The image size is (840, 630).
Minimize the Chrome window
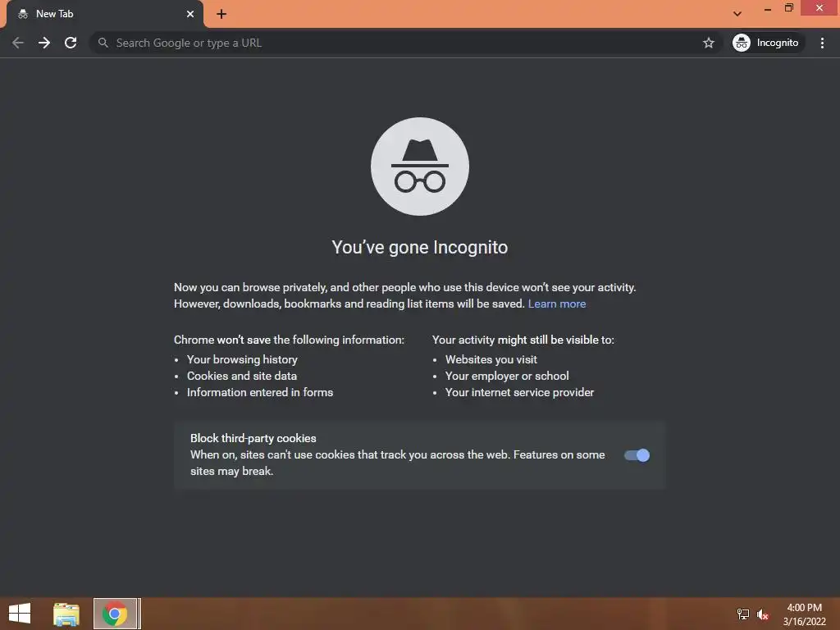pos(768,8)
